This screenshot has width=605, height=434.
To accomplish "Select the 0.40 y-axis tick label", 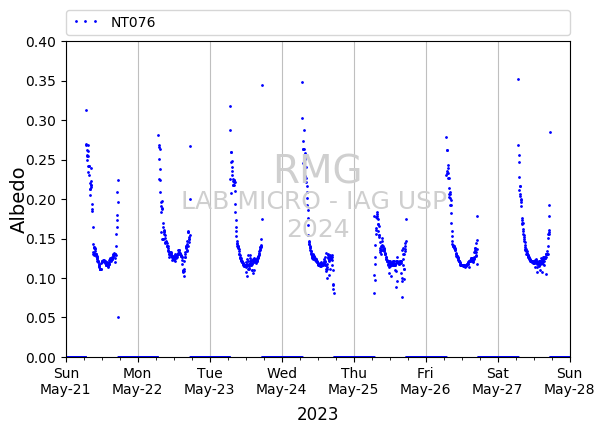I will (41, 42).
